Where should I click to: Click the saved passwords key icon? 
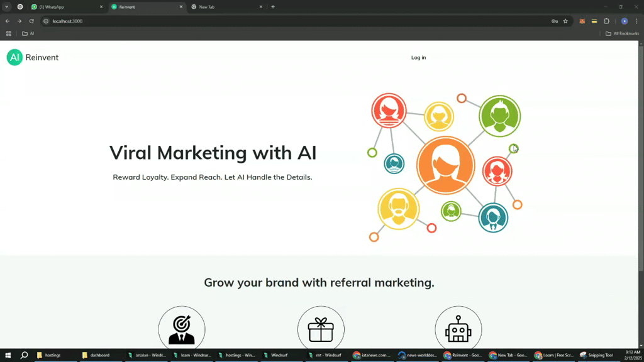[554, 21]
